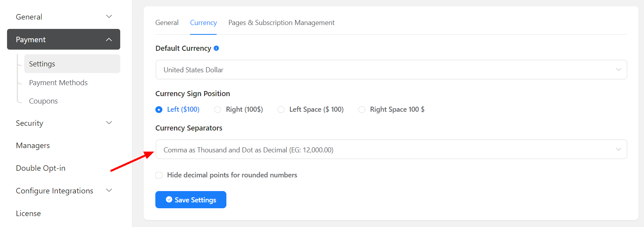This screenshot has width=644, height=227.
Task: Click the Save Settings button
Action: coord(191,200)
